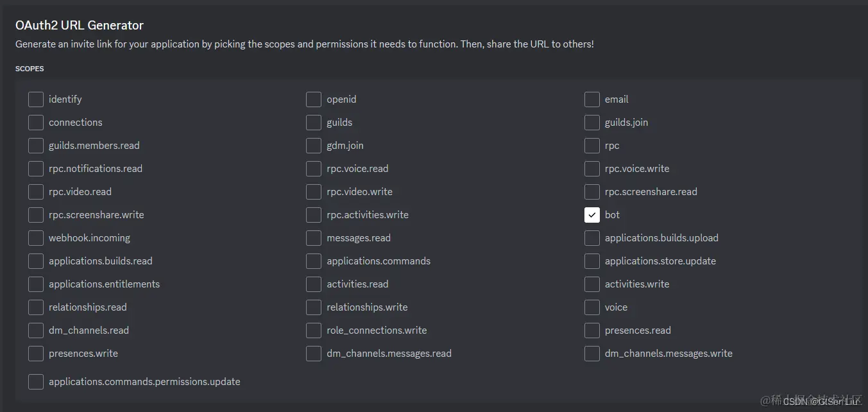Select rpc.video.read checkbox
This screenshot has height=412, width=868.
tap(36, 192)
